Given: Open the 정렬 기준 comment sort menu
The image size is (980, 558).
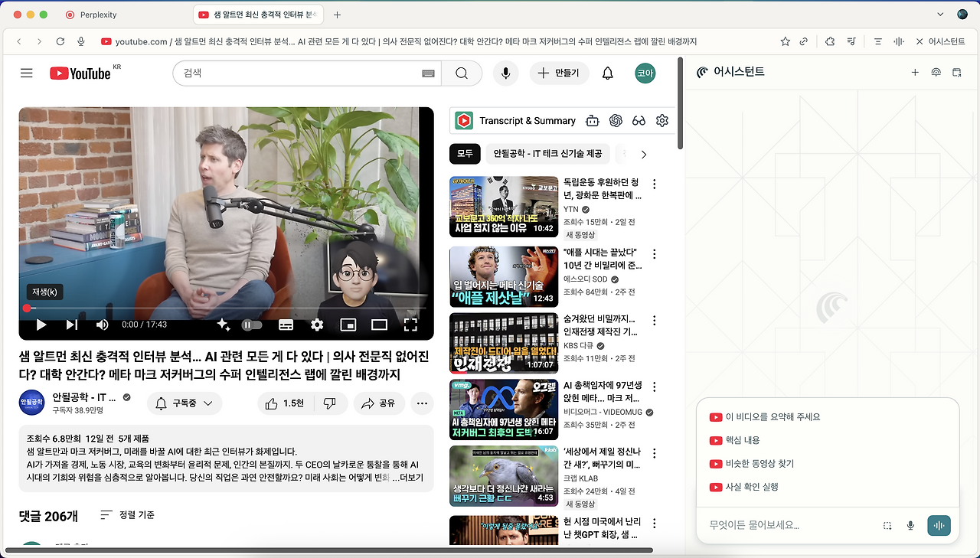Looking at the screenshot, I should pyautogui.click(x=127, y=515).
